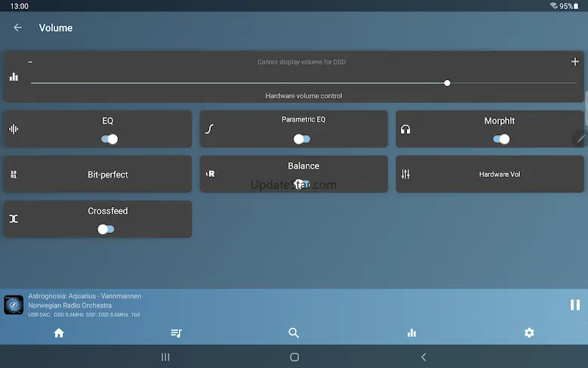This screenshot has width=588, height=368.
Task: Increase volume with the plus button
Action: pos(575,62)
